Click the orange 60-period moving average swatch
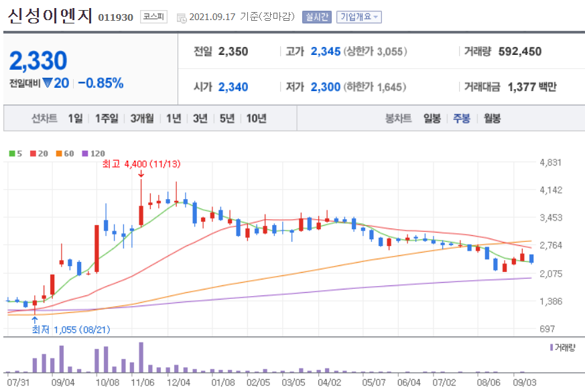Image resolution: width=585 pixels, height=392 pixels. (59, 153)
